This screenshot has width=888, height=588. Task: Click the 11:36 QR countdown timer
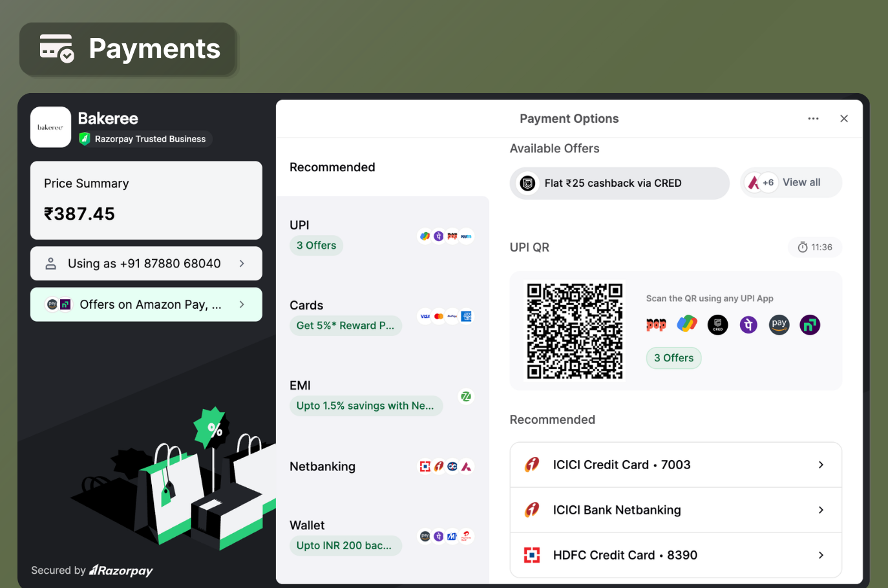point(815,247)
